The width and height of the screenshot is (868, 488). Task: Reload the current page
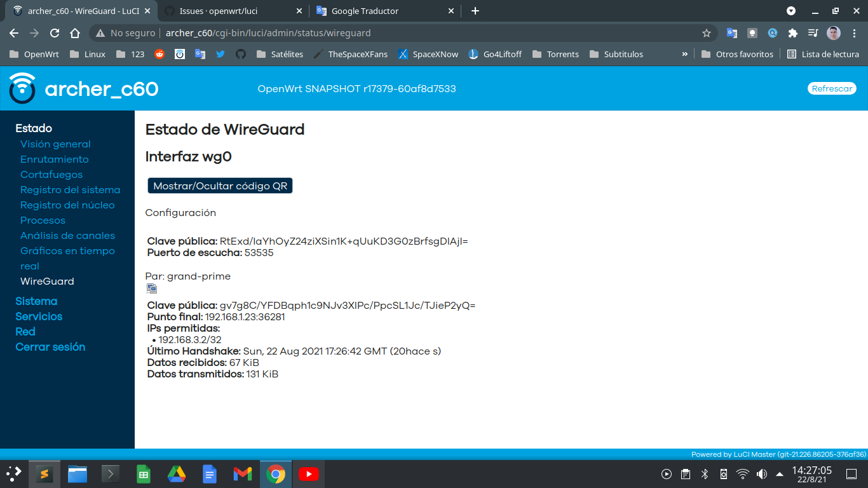[55, 33]
